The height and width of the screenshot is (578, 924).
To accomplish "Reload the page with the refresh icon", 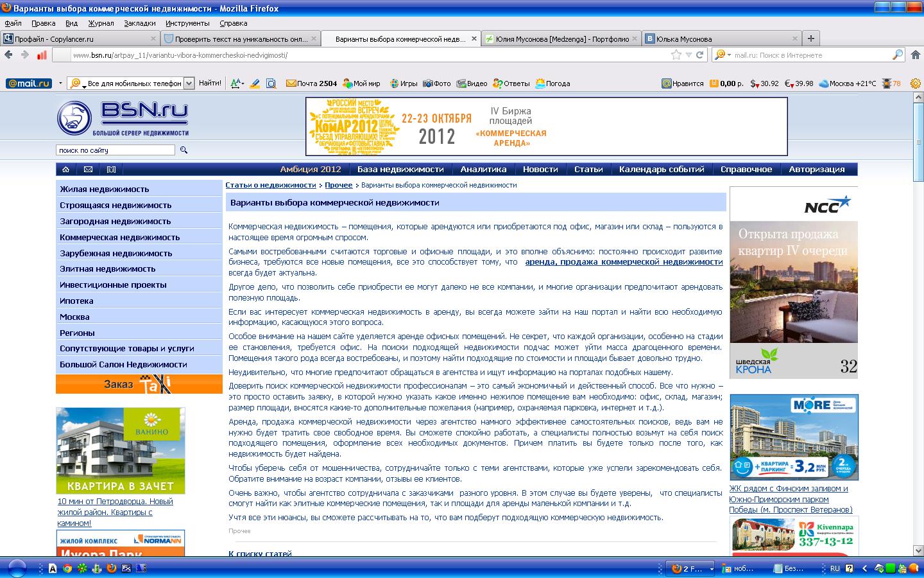I will 699,55.
